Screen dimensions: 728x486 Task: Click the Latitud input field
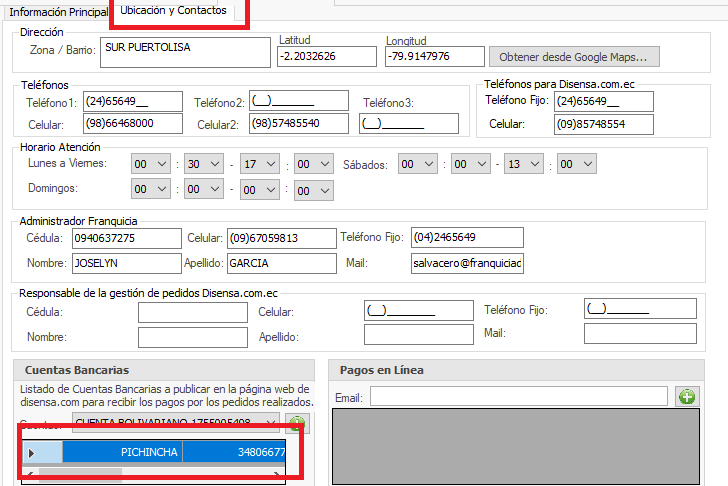coord(325,56)
